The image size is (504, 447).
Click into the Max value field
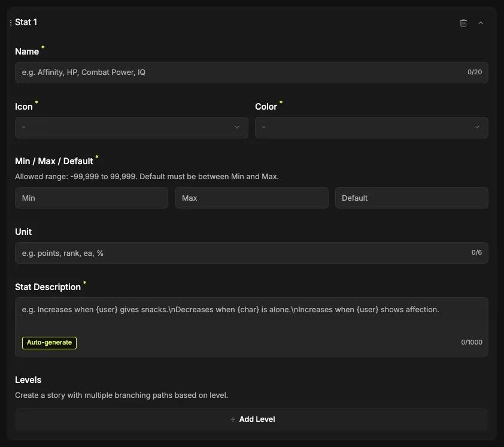point(251,198)
